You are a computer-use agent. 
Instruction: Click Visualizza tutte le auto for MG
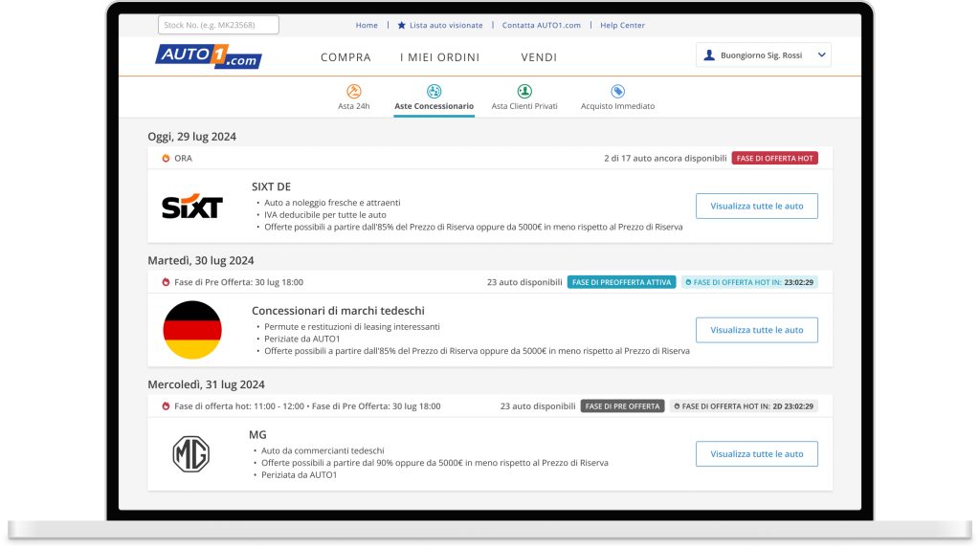757,454
